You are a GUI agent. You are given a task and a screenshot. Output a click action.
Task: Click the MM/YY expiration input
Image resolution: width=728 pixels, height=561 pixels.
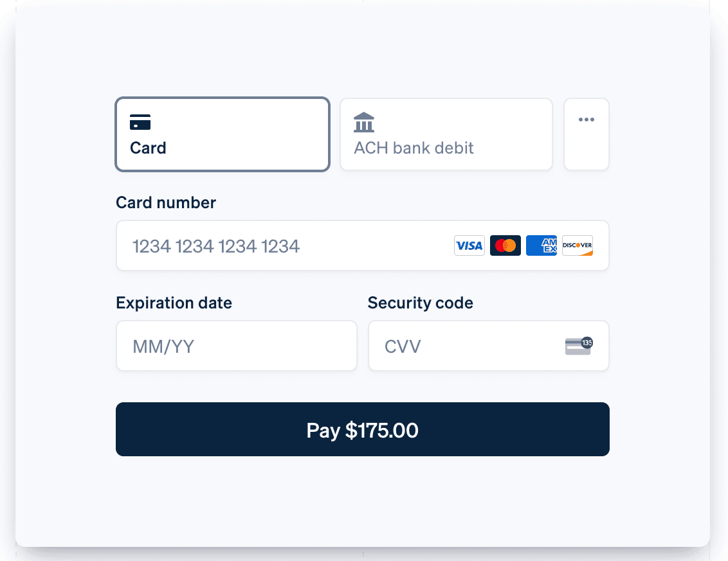click(x=236, y=345)
